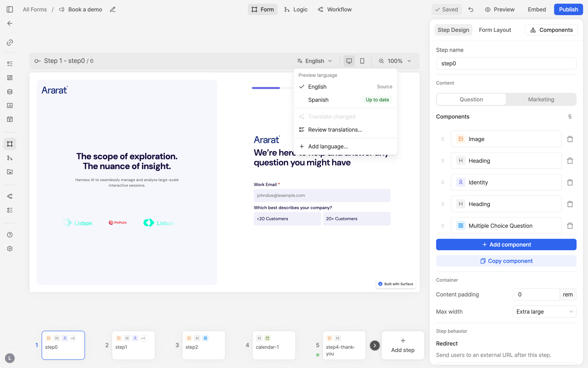Open the list settings icon in sidebar

pos(10,210)
